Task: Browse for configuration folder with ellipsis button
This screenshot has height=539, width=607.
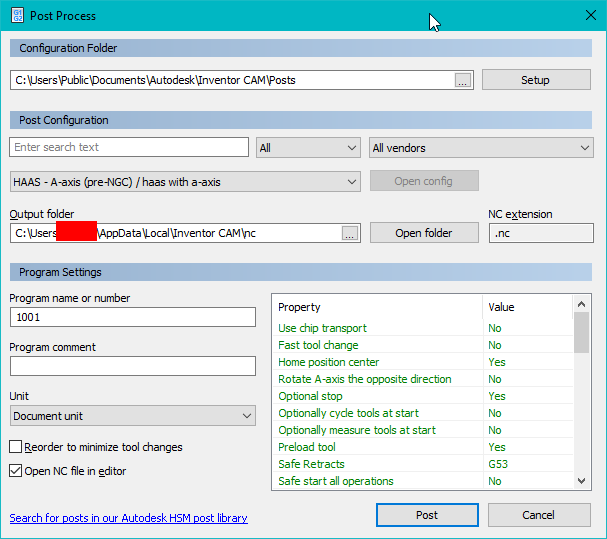Action: point(463,80)
